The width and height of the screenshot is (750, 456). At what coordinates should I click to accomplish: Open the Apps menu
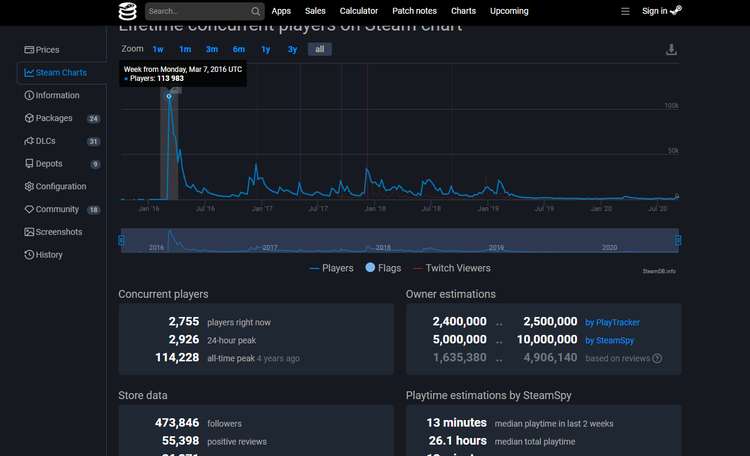click(281, 11)
